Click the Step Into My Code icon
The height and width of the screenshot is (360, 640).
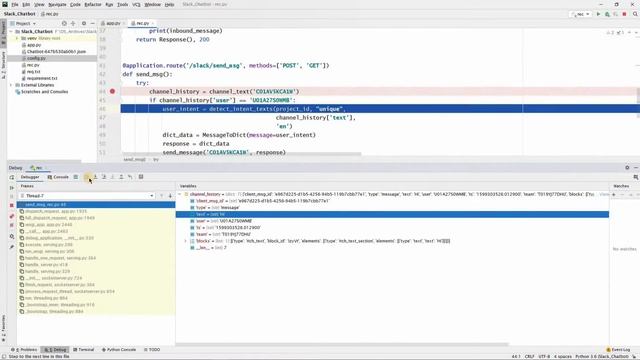[104, 177]
